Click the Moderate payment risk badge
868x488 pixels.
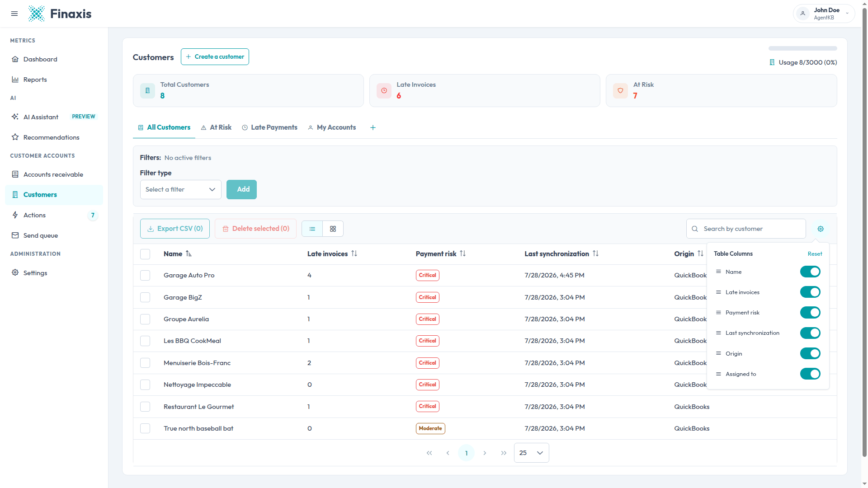click(x=430, y=428)
